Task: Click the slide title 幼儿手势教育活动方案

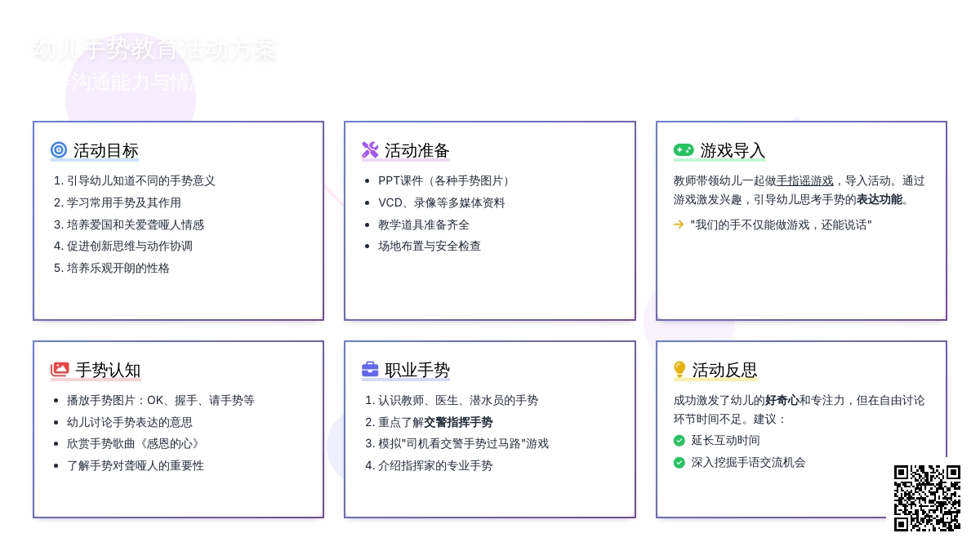Action: click(x=154, y=50)
